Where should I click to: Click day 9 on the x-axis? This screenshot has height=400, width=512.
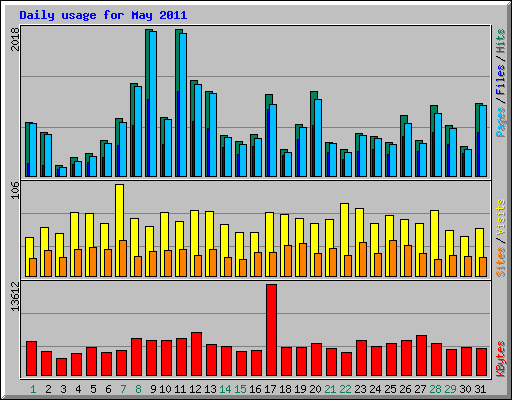pos(153,389)
